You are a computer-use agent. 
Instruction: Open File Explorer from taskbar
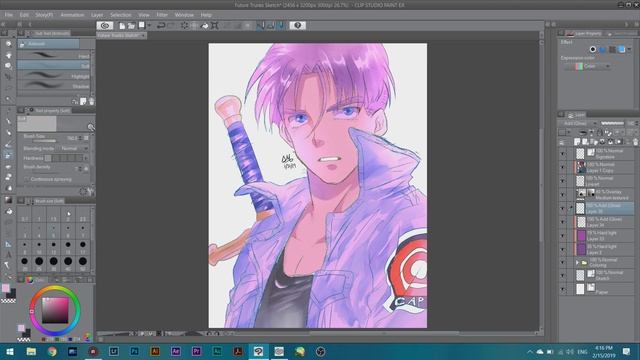31,351
